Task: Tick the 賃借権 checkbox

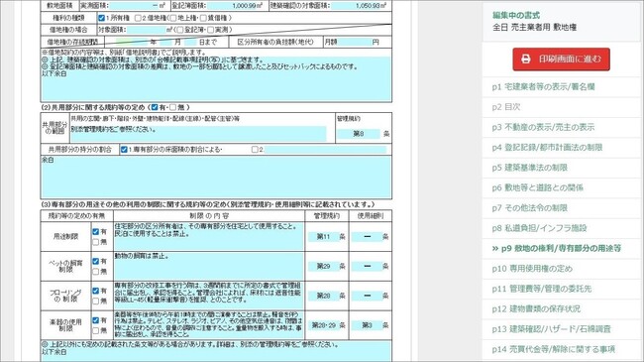Action: tap(203, 18)
